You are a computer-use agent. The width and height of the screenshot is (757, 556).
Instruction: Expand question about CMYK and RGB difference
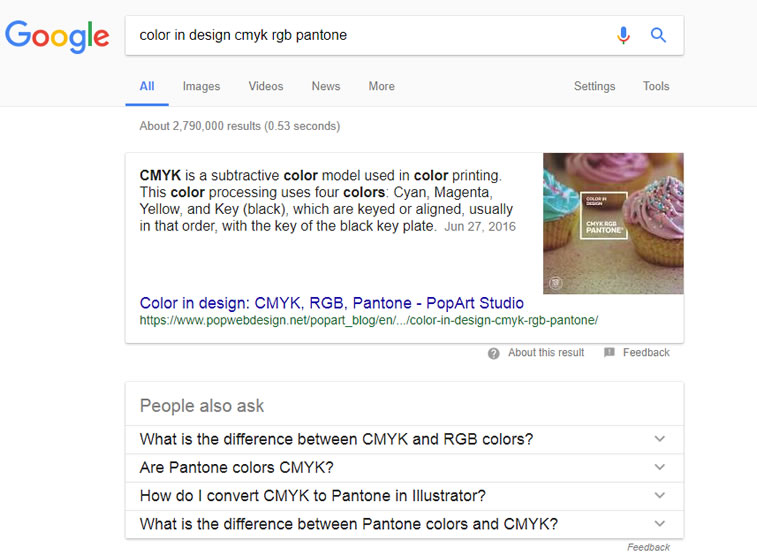[405, 439]
